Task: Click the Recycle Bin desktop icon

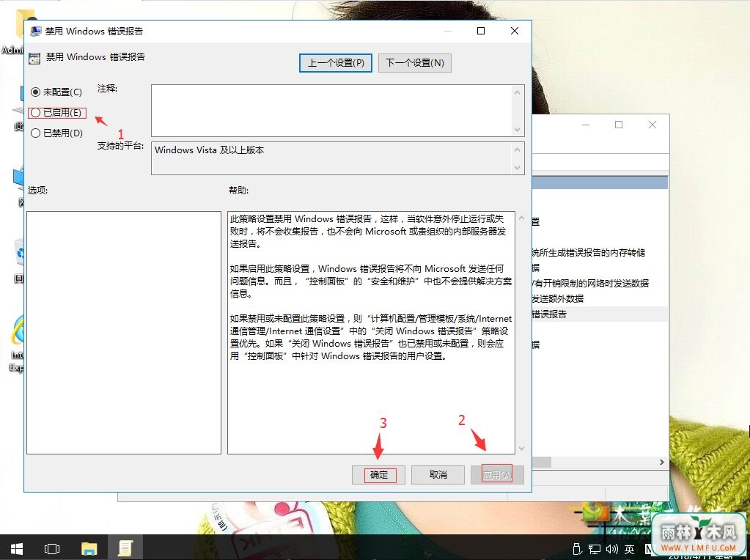Action: (x=18, y=261)
